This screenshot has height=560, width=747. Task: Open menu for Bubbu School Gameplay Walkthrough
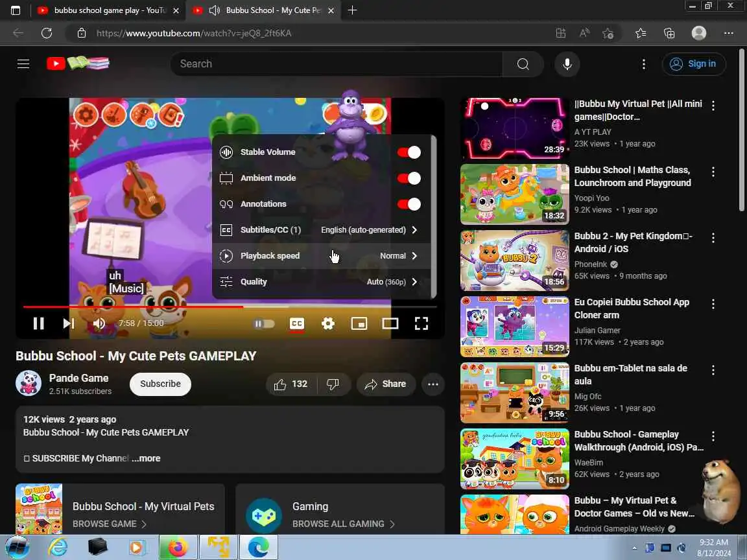coord(713,436)
